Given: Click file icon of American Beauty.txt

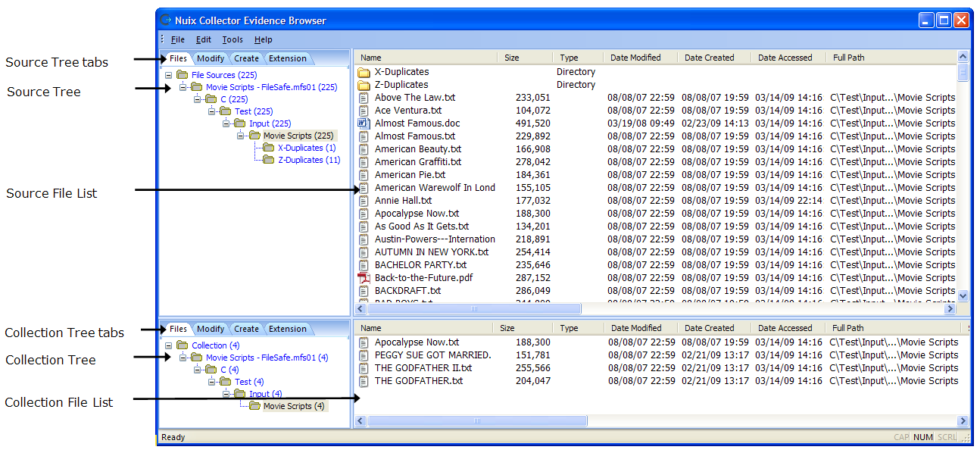Looking at the screenshot, I should pos(364,149).
